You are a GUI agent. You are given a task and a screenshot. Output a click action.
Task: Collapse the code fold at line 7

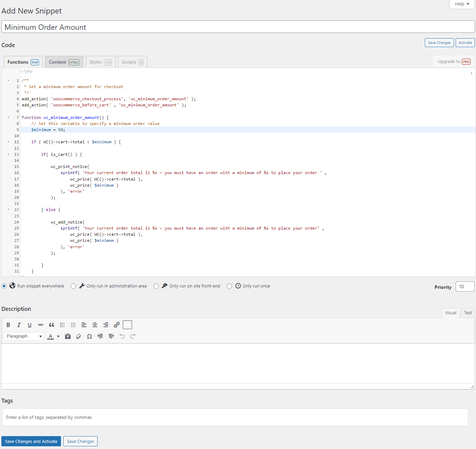(x=8, y=117)
